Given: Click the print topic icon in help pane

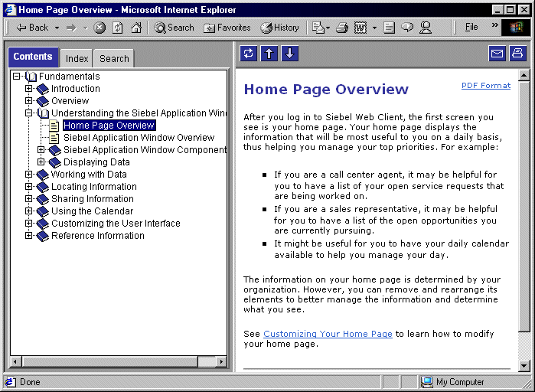Looking at the screenshot, I should coord(518,54).
